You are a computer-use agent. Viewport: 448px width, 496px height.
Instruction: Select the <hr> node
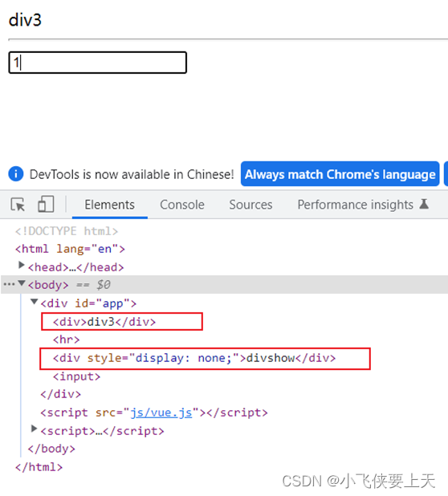click(x=66, y=339)
